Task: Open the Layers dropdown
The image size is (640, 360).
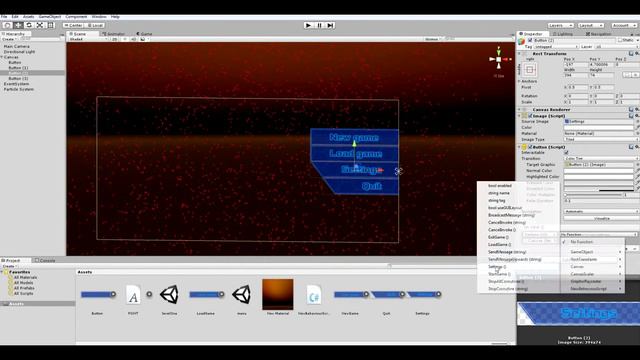Action: (560, 25)
